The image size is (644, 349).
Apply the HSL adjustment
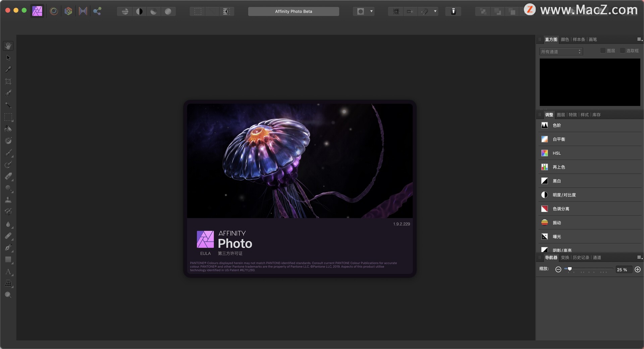[x=556, y=153]
